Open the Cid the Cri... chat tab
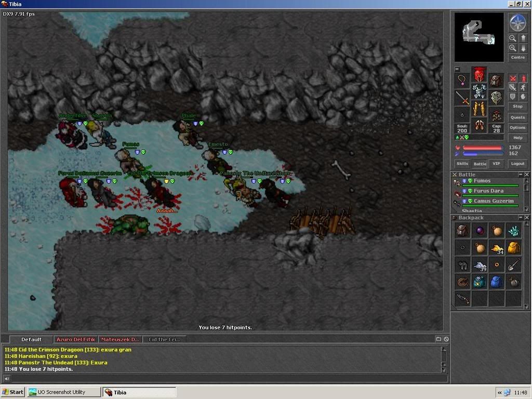The height and width of the screenshot is (399, 532). point(165,339)
